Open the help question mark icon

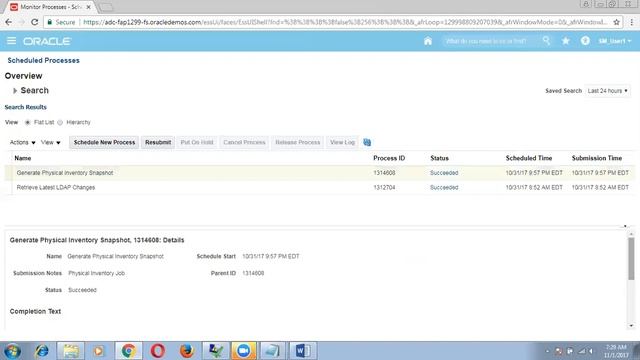click(585, 41)
